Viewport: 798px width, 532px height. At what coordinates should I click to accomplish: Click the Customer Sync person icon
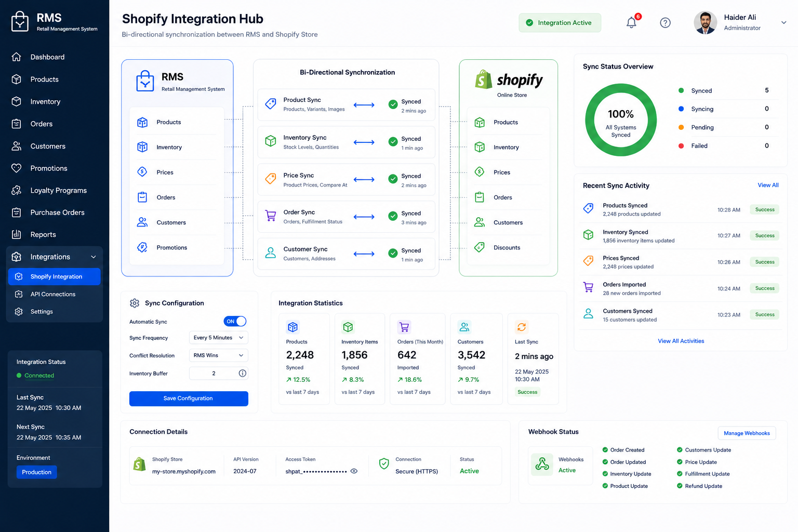271,253
